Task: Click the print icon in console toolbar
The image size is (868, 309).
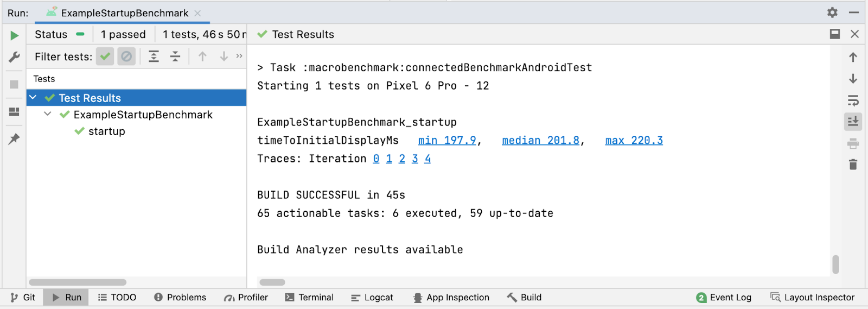Action: pyautogui.click(x=853, y=144)
